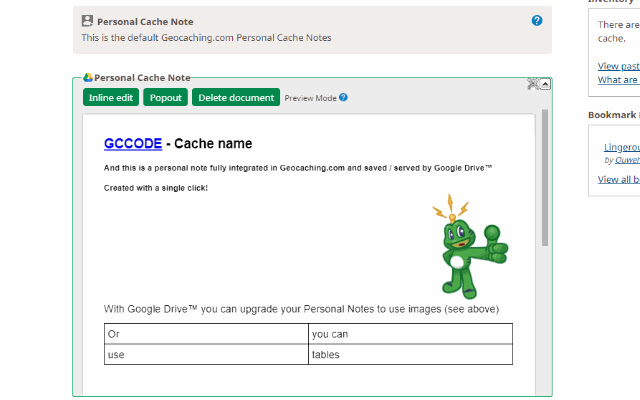This screenshot has height=400, width=640.
Task: Open Preview Mode help question mark
Action: (343, 97)
